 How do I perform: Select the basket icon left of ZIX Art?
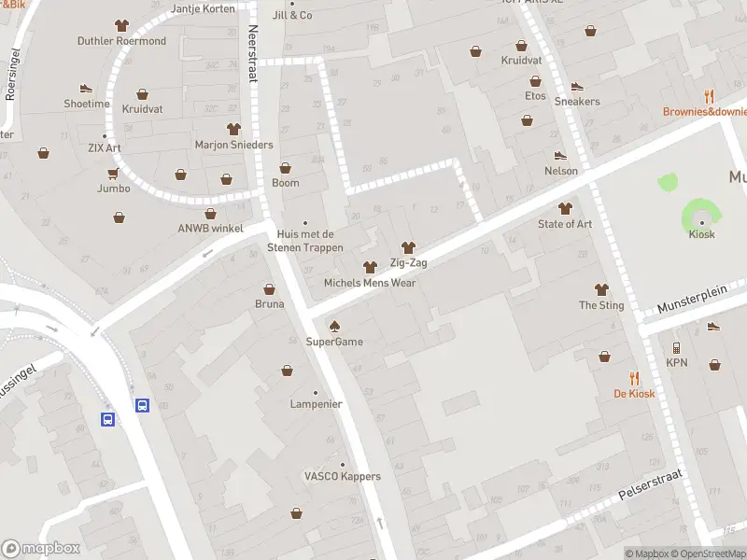coord(43,153)
